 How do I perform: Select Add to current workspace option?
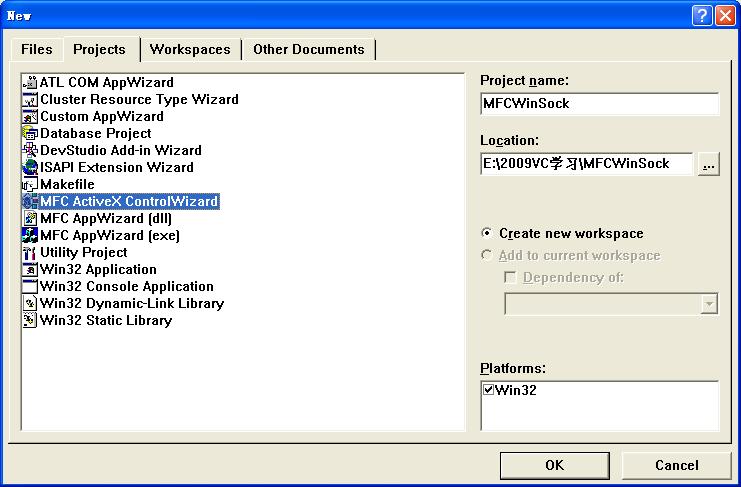pyautogui.click(x=570, y=256)
